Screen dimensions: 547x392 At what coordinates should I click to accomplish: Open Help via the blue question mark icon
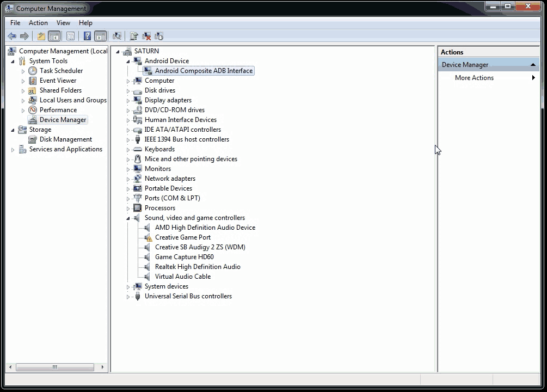pyautogui.click(x=87, y=36)
